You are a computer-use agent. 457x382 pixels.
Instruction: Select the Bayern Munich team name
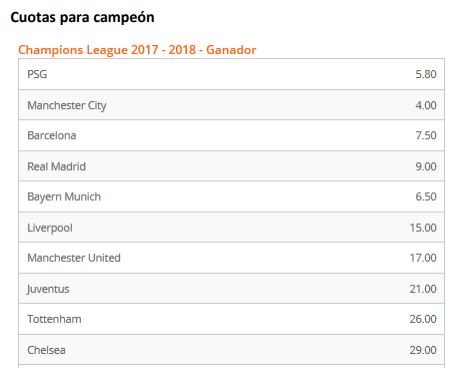pyautogui.click(x=64, y=197)
